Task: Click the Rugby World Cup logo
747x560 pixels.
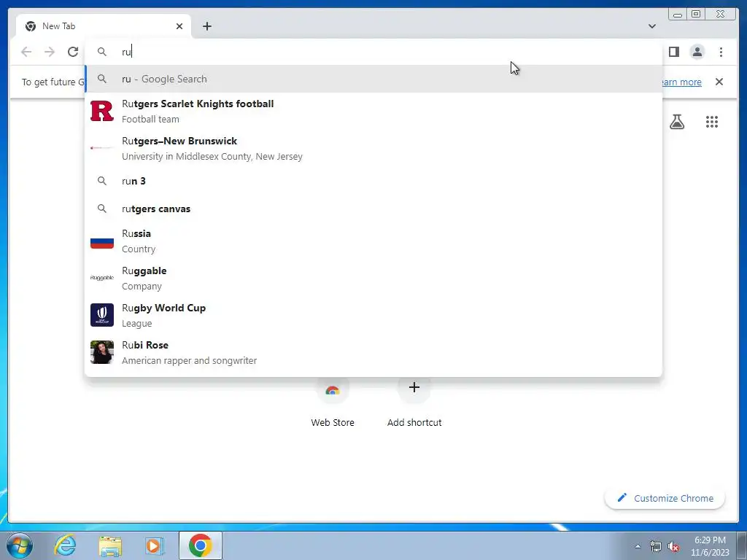Action: tap(102, 315)
